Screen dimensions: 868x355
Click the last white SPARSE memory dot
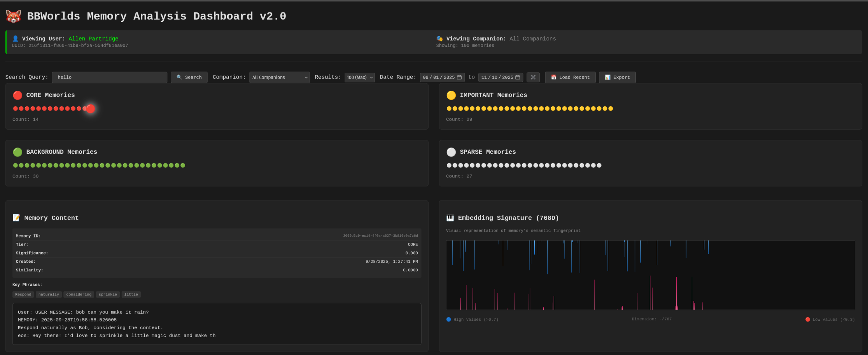[599, 165]
